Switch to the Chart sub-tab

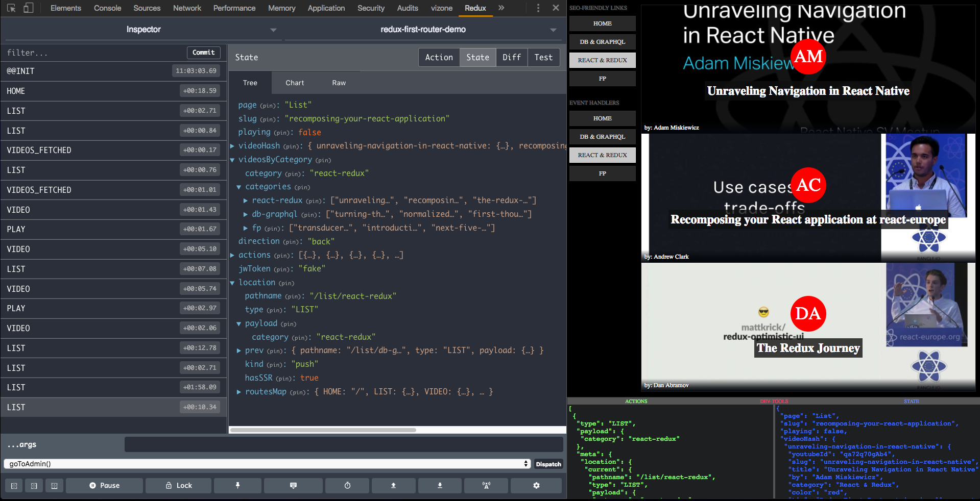pos(295,83)
